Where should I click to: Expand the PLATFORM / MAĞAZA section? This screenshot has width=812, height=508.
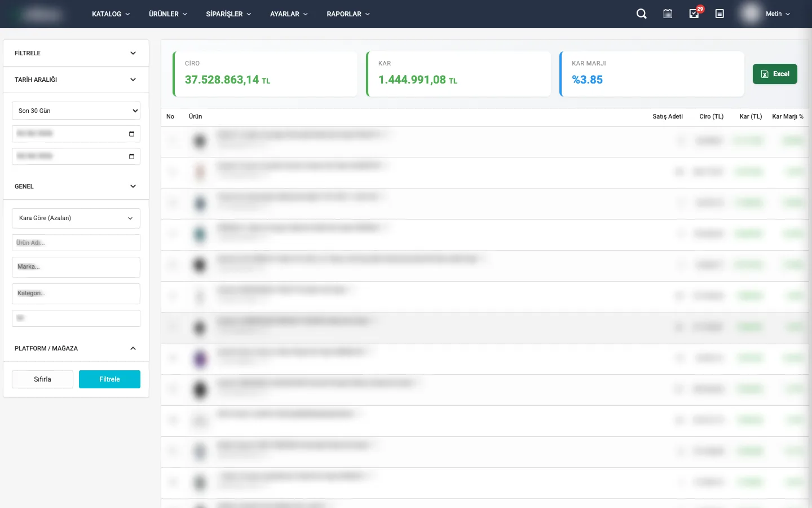tap(133, 348)
